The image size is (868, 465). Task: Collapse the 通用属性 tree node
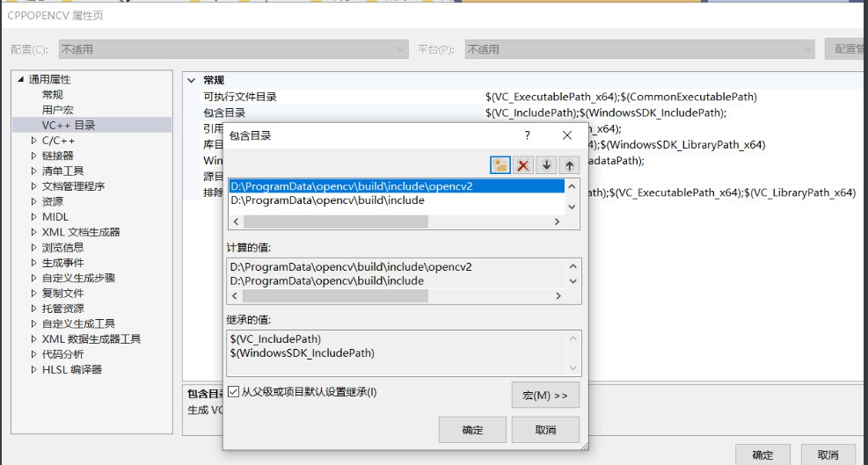[20, 80]
